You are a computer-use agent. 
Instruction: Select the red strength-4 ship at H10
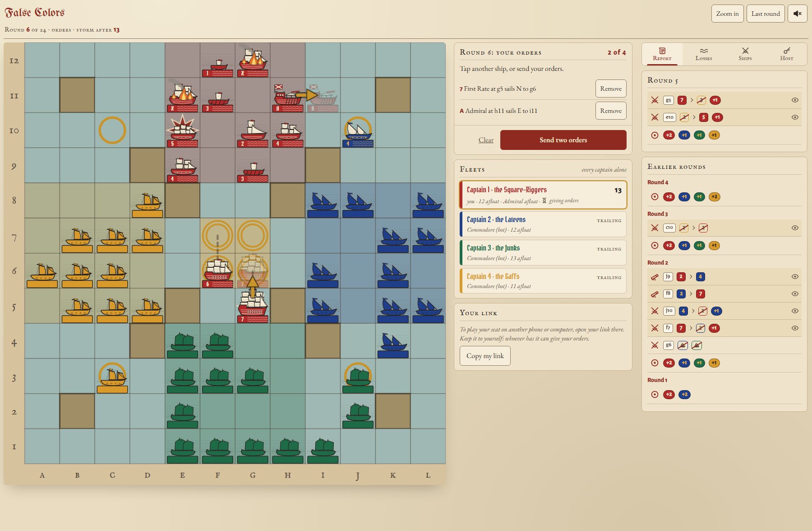click(288, 135)
